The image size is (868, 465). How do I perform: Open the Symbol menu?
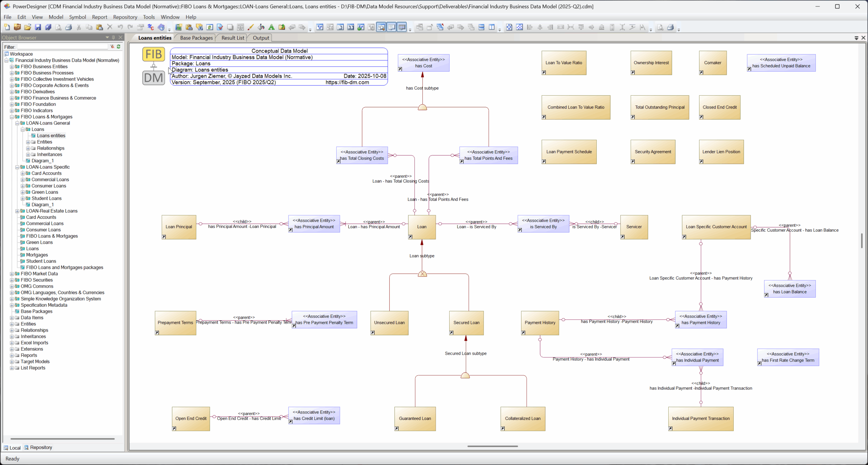(78, 17)
